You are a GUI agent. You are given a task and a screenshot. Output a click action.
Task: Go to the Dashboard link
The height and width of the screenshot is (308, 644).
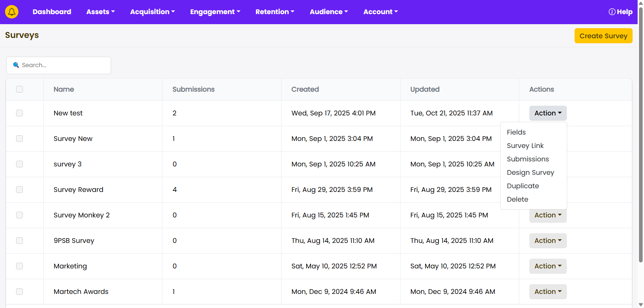point(52,12)
